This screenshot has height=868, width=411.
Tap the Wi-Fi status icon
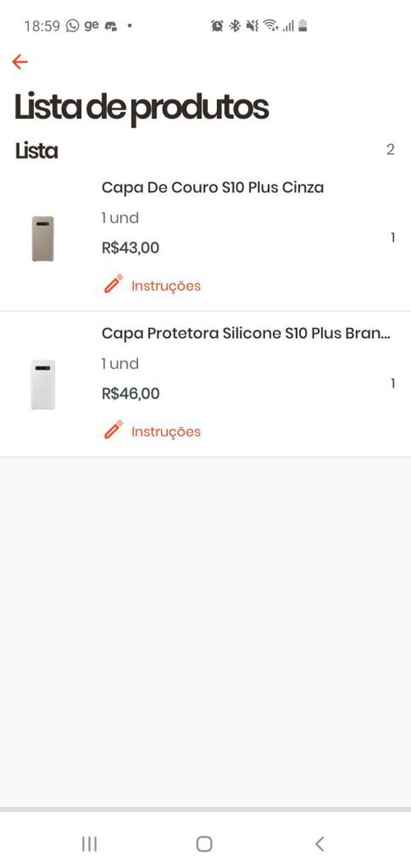point(271,25)
